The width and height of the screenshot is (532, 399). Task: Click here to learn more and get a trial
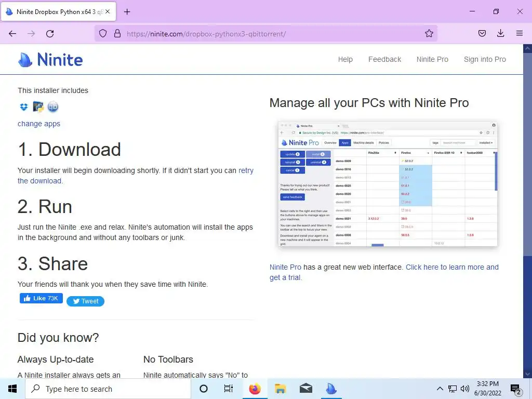point(453,268)
